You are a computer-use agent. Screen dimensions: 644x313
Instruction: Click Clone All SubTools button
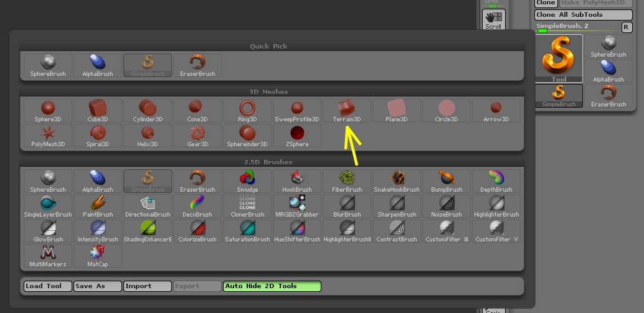point(584,15)
